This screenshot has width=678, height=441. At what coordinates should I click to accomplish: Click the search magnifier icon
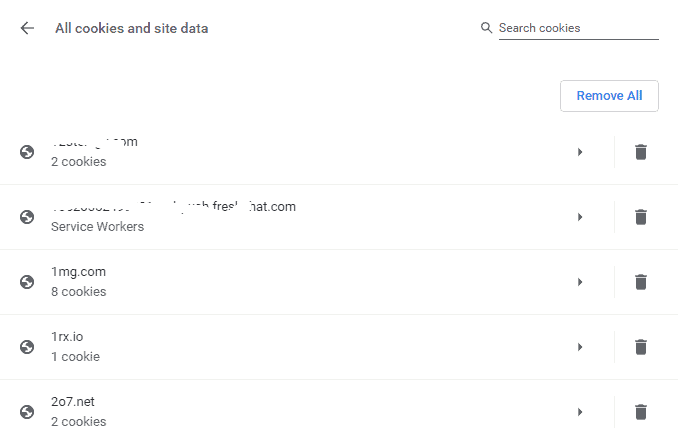[x=486, y=28]
